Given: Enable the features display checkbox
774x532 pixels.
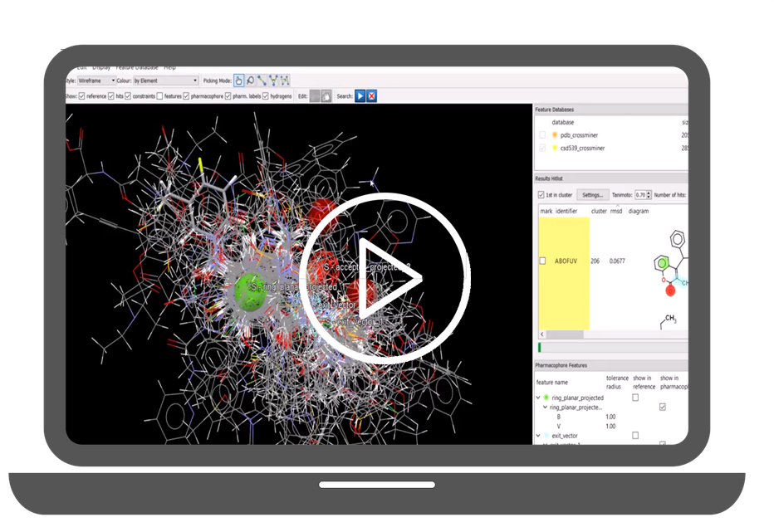Looking at the screenshot, I should [159, 96].
